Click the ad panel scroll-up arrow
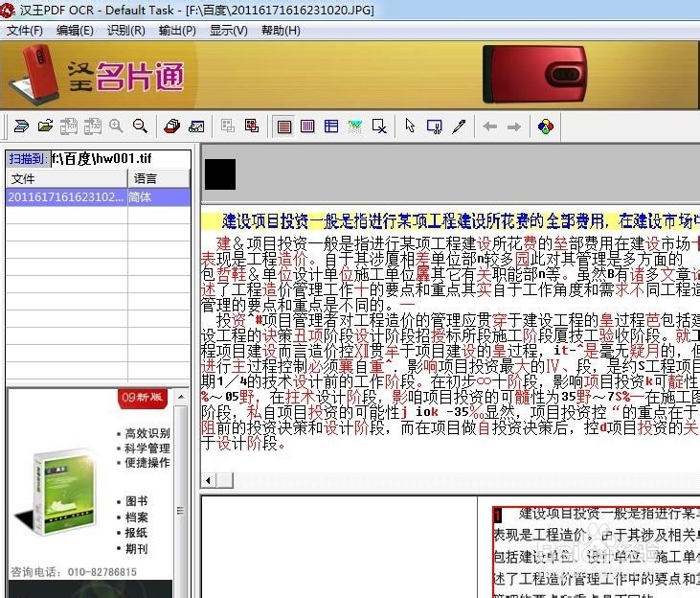700x598 pixels. pos(181,397)
